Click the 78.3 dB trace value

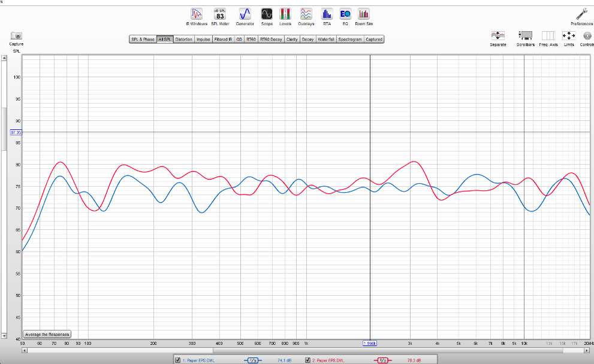[414, 360]
